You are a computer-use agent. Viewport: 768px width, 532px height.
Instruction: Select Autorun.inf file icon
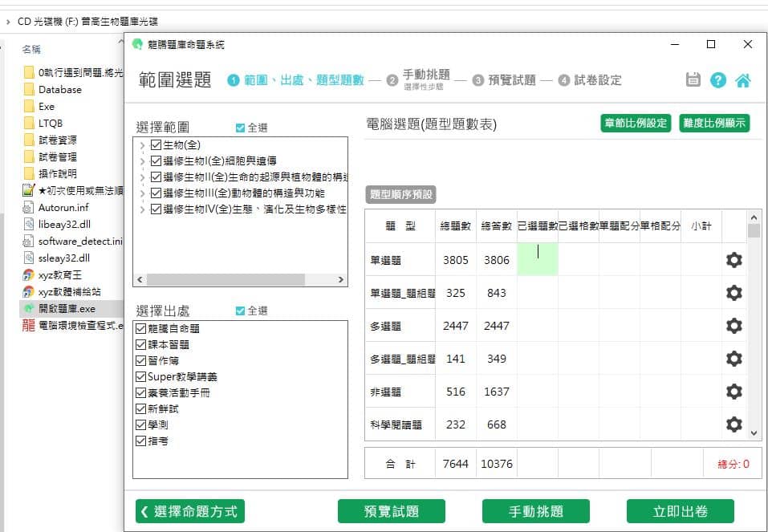pyautogui.click(x=28, y=207)
